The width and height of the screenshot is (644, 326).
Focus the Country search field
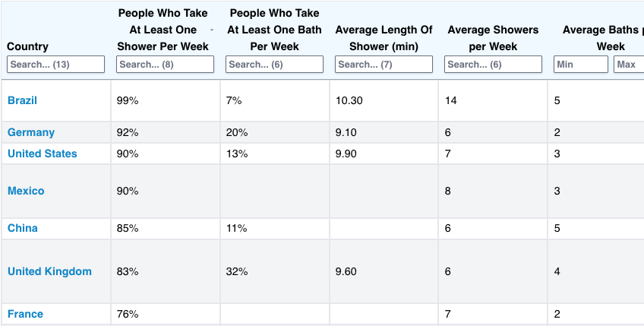tap(56, 65)
